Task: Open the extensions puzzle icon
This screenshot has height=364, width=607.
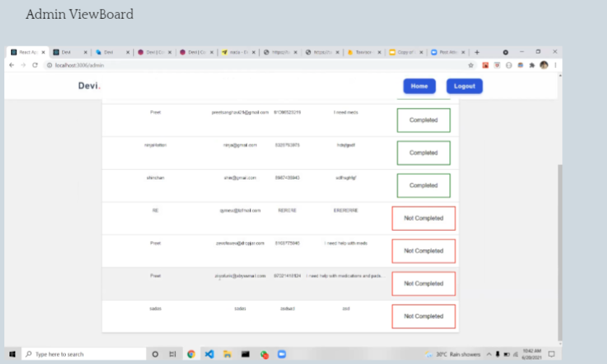Action: tap(532, 65)
